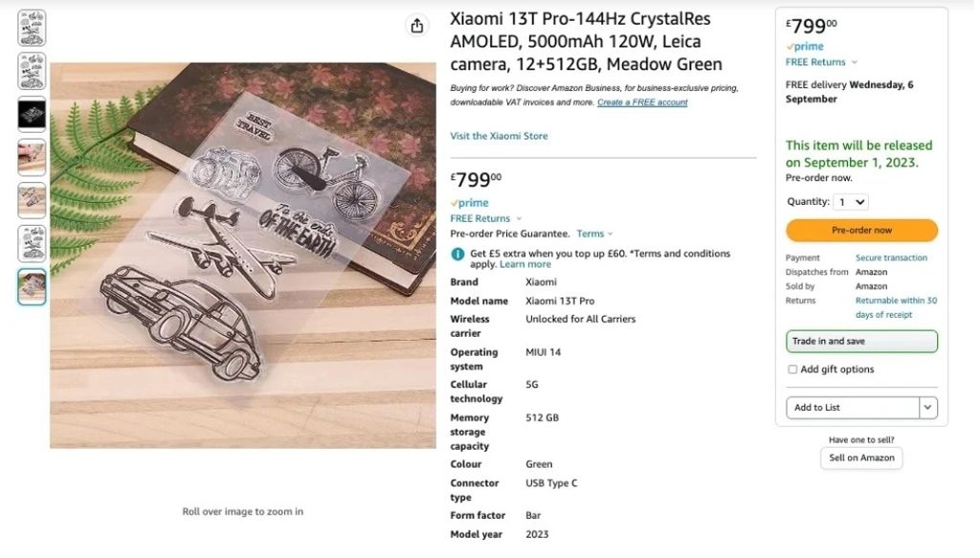Open the Secure transaction link

[891, 257]
